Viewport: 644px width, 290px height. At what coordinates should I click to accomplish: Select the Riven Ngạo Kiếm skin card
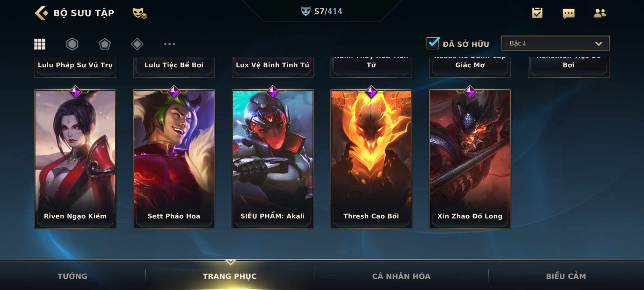click(75, 159)
